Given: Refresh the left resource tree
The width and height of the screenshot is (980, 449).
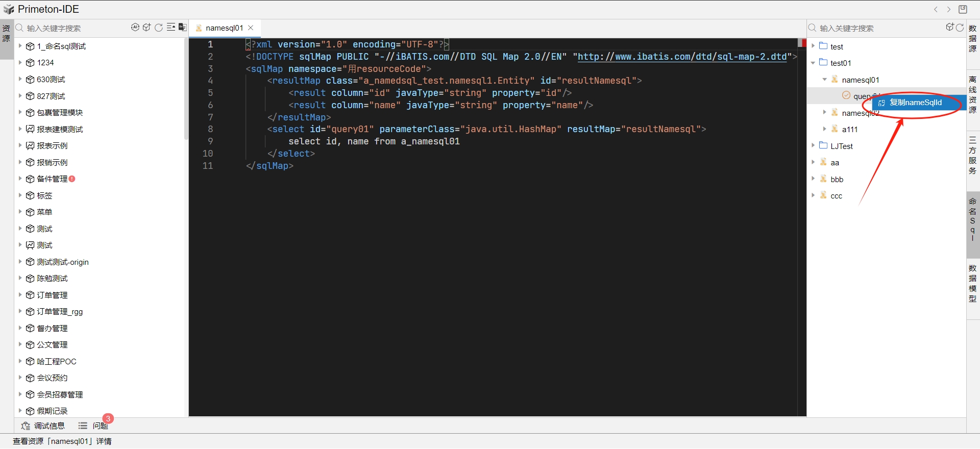Looking at the screenshot, I should [x=159, y=28].
